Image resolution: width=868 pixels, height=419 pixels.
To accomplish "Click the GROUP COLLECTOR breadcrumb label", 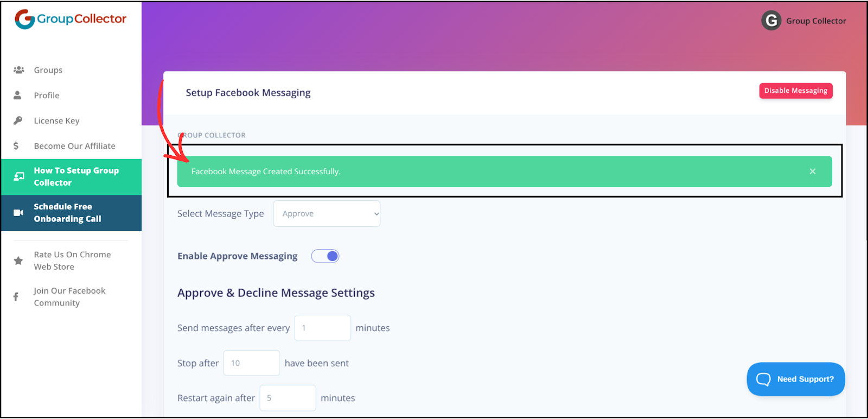I will [212, 135].
